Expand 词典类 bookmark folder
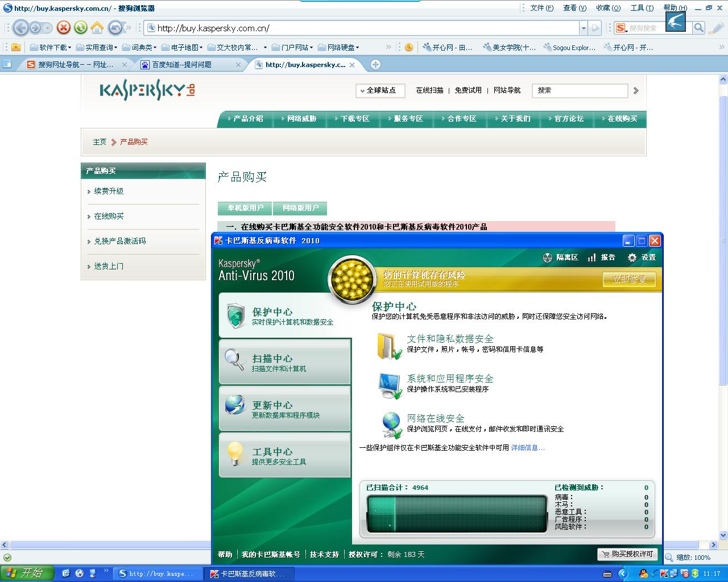The width and height of the screenshot is (728, 582). (139, 47)
